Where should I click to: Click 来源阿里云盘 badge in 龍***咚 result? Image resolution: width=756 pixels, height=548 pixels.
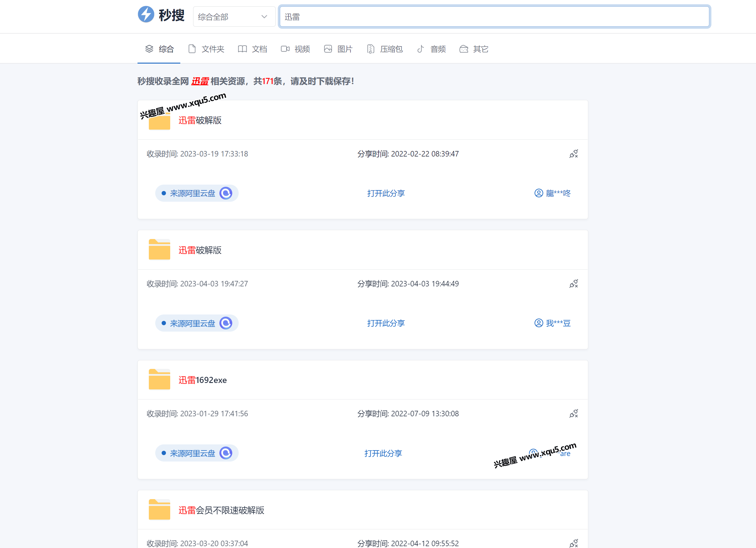(197, 193)
